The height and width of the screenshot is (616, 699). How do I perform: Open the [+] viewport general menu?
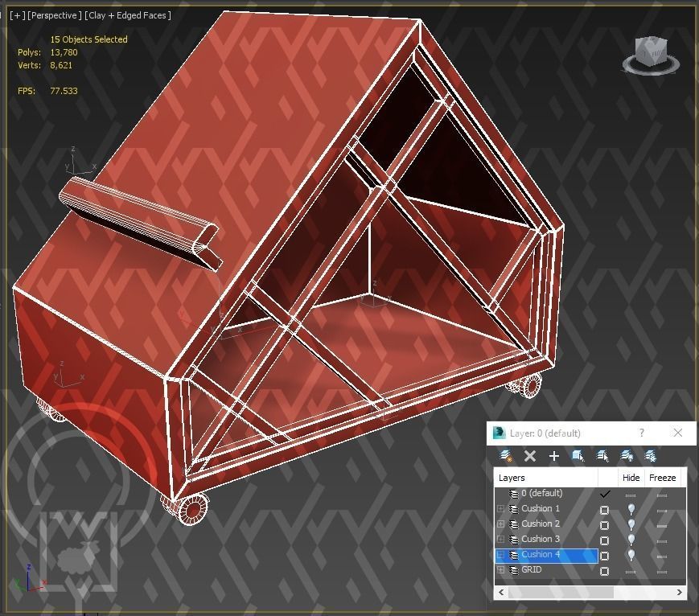pyautogui.click(x=18, y=15)
